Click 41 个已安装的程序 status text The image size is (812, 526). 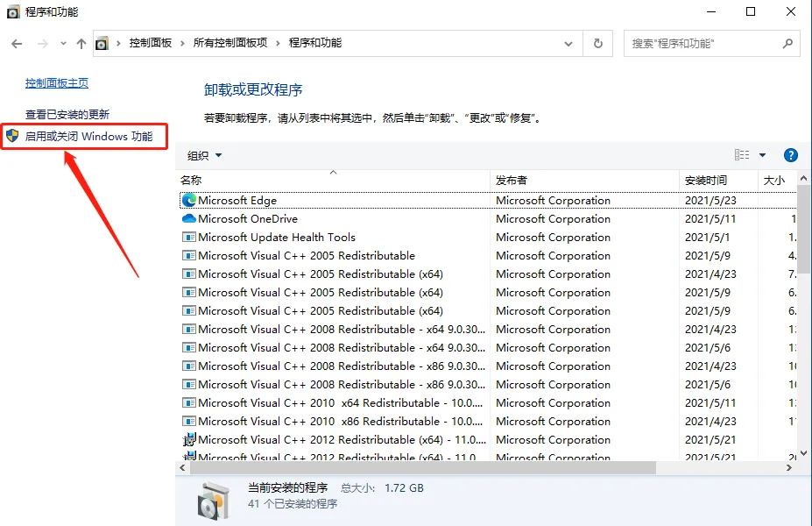coord(293,504)
